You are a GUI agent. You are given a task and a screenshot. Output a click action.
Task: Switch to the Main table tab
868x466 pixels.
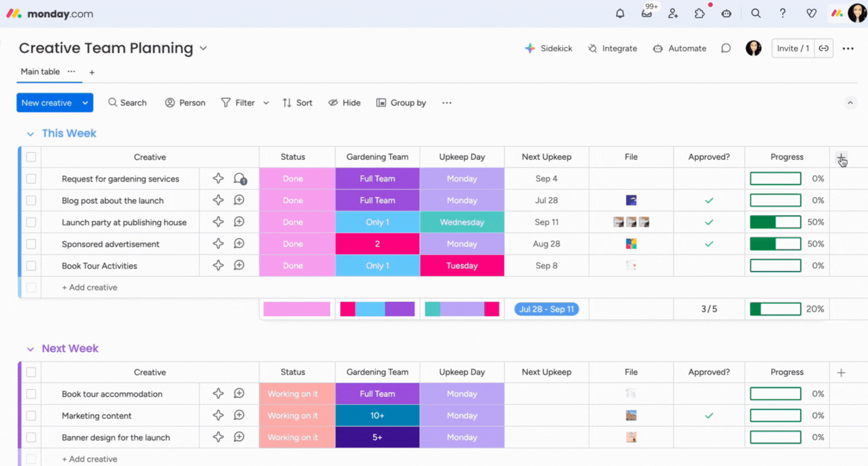pyautogui.click(x=40, y=72)
